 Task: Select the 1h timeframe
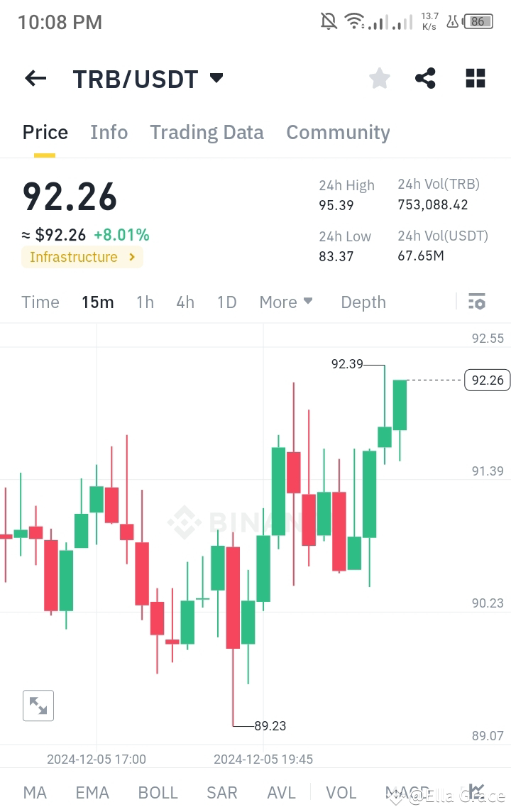click(x=144, y=302)
